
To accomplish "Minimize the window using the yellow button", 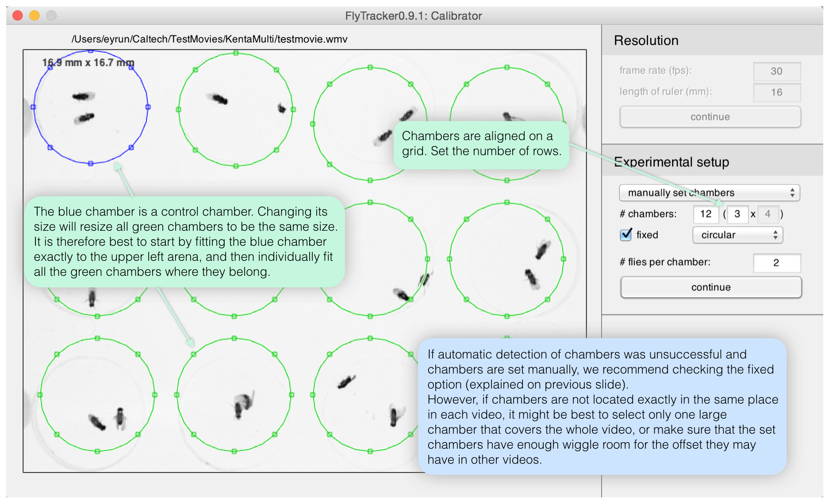I will pyautogui.click(x=35, y=16).
